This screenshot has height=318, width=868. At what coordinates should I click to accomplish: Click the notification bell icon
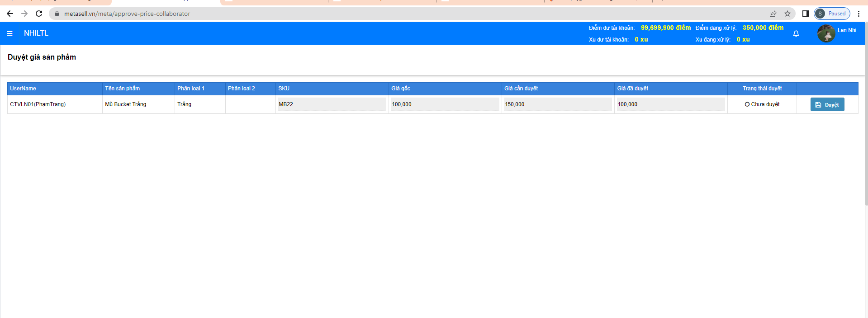click(796, 33)
